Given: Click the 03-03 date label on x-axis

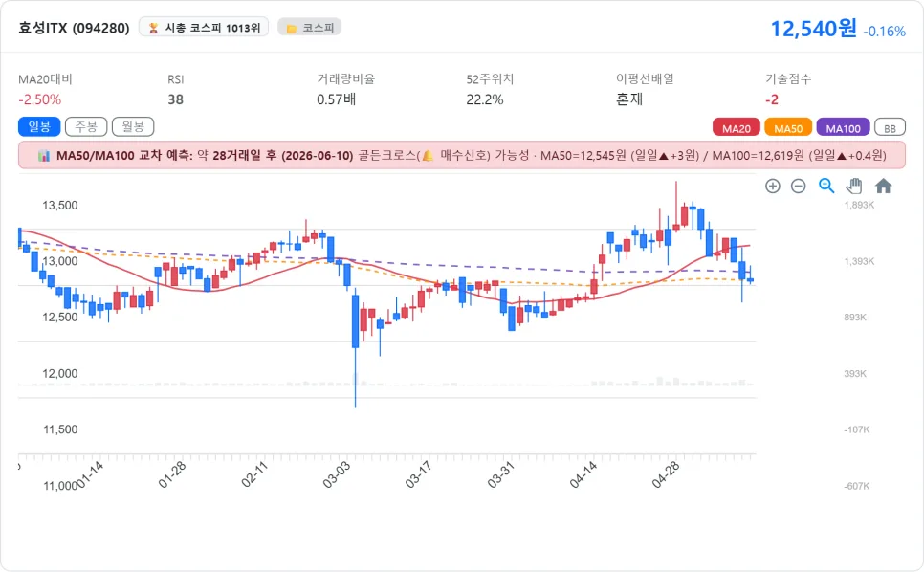Looking at the screenshot, I should tap(337, 474).
